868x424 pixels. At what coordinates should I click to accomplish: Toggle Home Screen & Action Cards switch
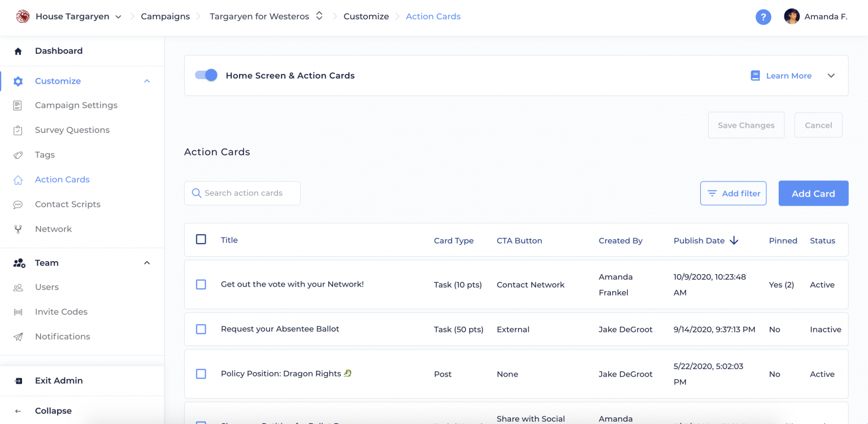(206, 75)
